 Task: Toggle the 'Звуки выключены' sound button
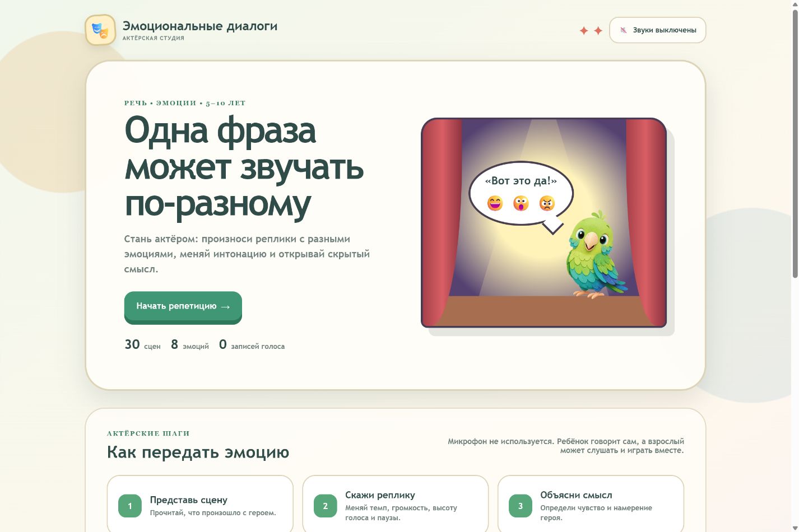pos(657,30)
